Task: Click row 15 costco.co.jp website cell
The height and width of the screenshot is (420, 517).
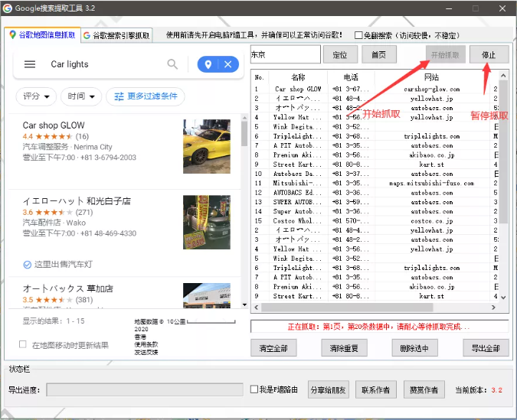Action: point(432,220)
